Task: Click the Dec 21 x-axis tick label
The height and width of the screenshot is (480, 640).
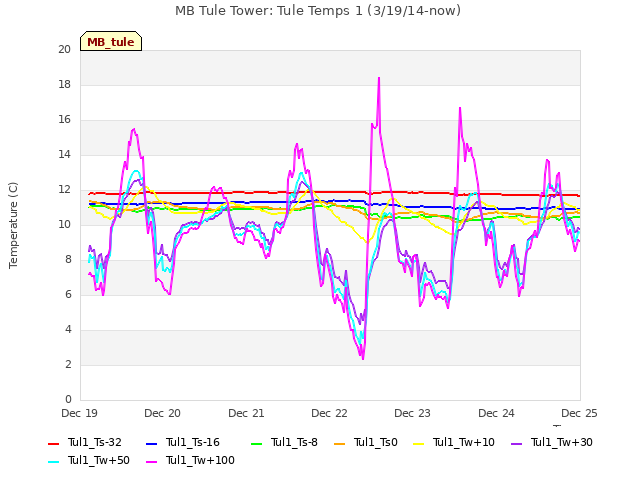Action: 246,413
